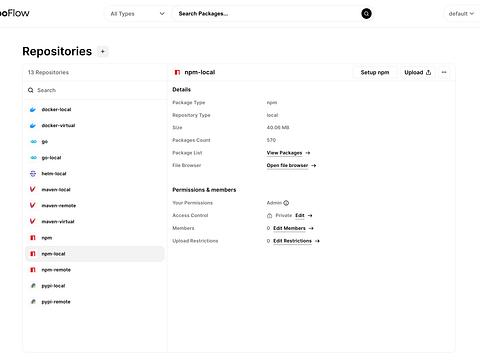Click the upload arrow icon
This screenshot has height=360, width=480.
point(429,72)
